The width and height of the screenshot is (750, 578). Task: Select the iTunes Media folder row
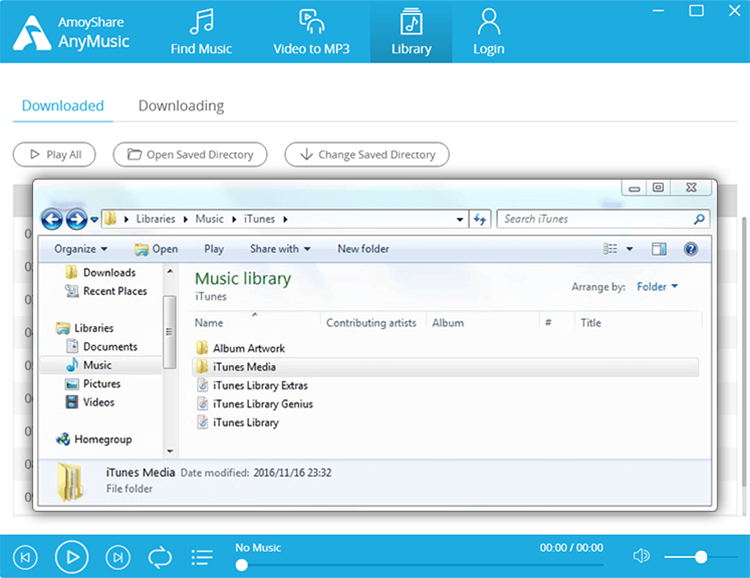445,367
